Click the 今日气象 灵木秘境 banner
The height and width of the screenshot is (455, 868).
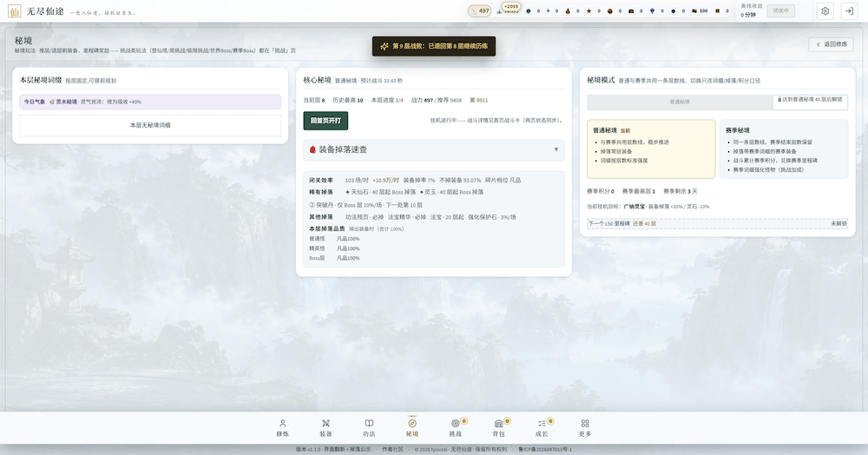[x=150, y=102]
